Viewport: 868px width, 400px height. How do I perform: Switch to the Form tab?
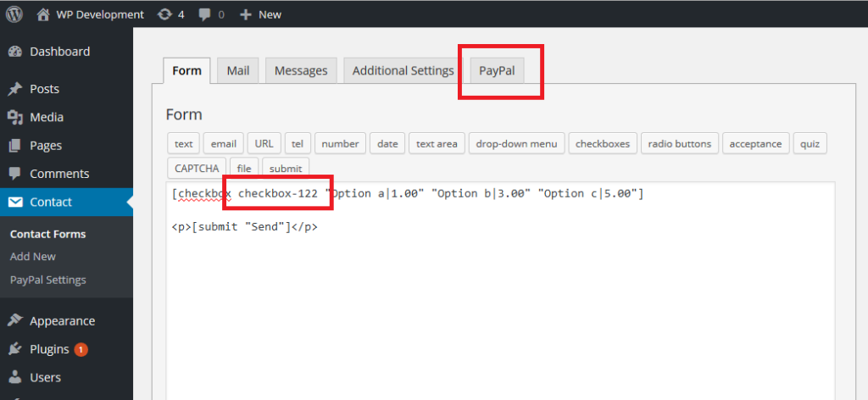tap(186, 71)
